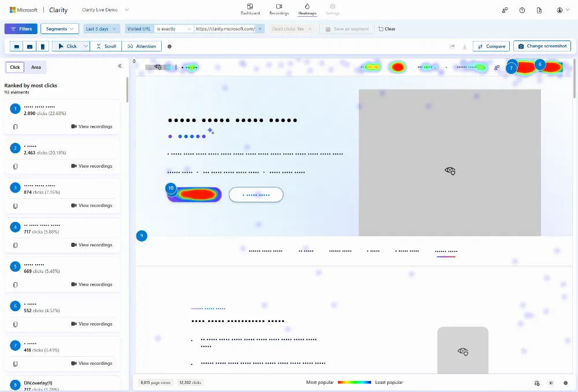The width and height of the screenshot is (578, 392).
Task: Select ranked element card number 1
Action: 62,117
